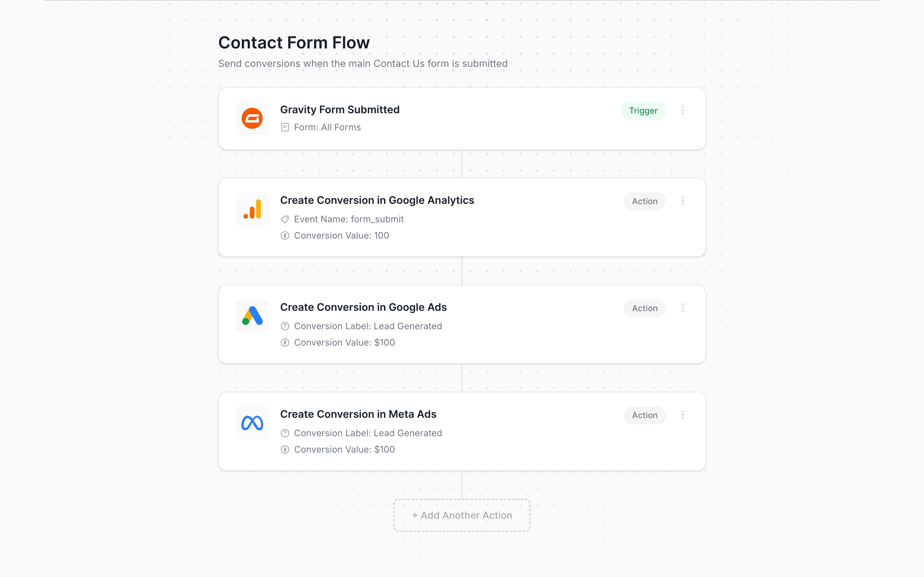Click the orange Gravity Forms icon background swatch
The image size is (924, 577).
pyautogui.click(x=252, y=118)
